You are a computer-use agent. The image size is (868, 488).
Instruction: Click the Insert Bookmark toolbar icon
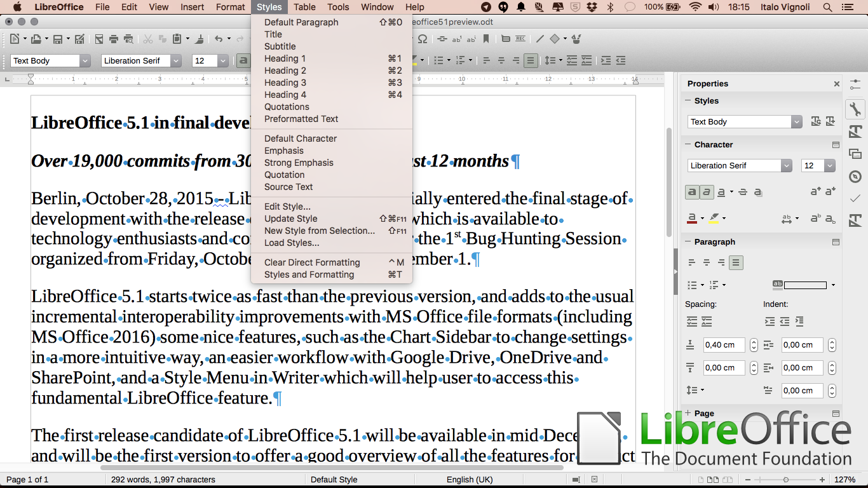point(486,39)
